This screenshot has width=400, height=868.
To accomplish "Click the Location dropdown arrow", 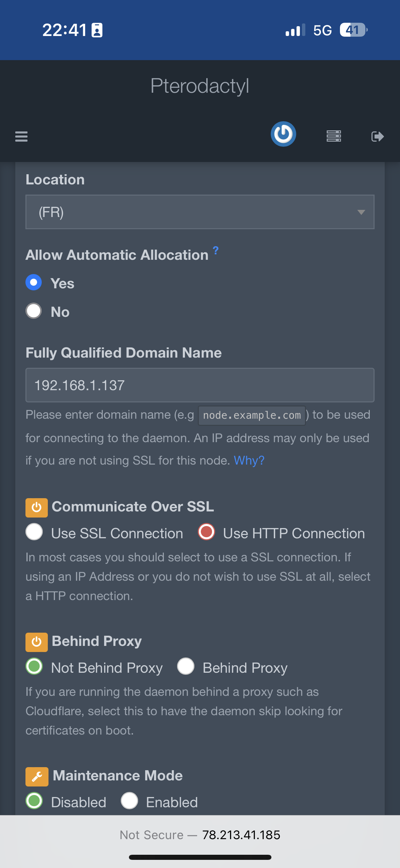I will point(361,212).
